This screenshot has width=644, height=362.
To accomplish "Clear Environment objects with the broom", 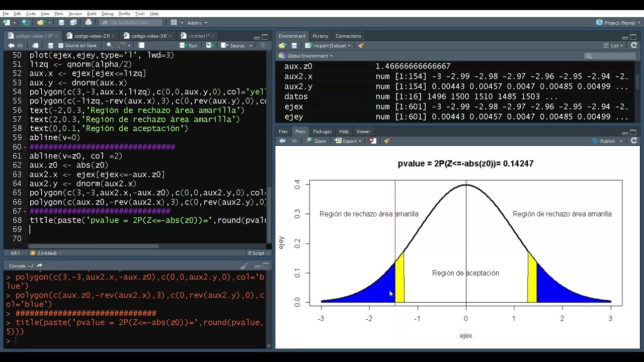I will [361, 46].
